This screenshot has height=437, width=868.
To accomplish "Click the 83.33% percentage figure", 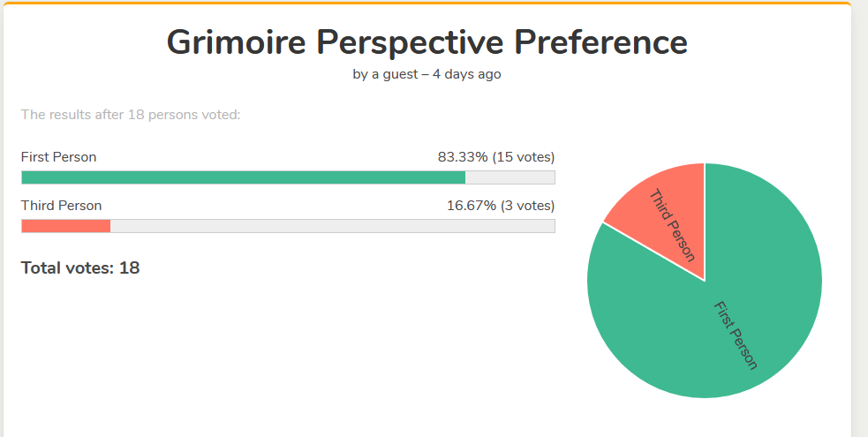I will click(463, 157).
